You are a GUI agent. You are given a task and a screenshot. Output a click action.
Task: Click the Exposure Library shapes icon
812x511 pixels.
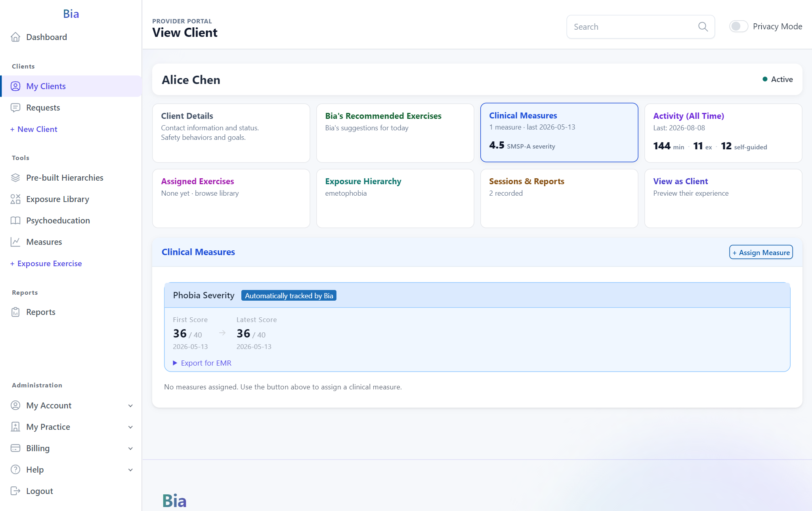15,199
